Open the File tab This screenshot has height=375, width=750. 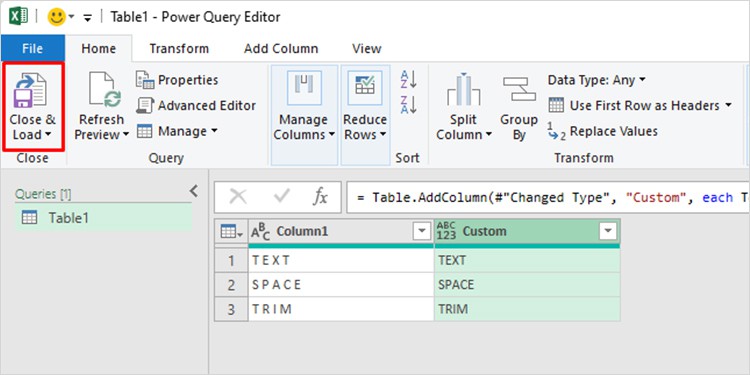pyautogui.click(x=33, y=49)
